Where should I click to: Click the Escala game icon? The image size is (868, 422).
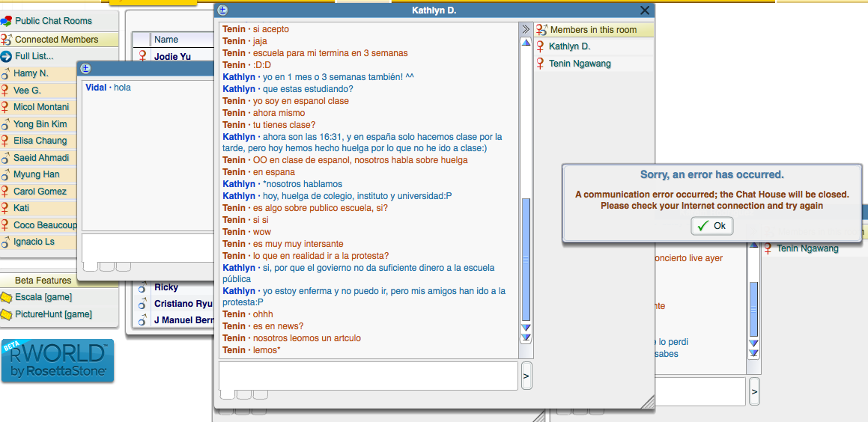[x=7, y=298]
